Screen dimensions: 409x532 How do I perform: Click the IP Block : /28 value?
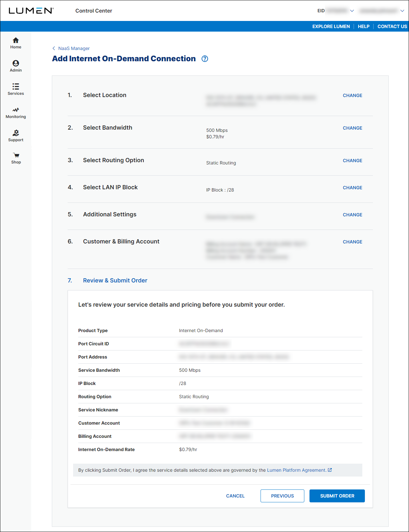[x=220, y=190]
